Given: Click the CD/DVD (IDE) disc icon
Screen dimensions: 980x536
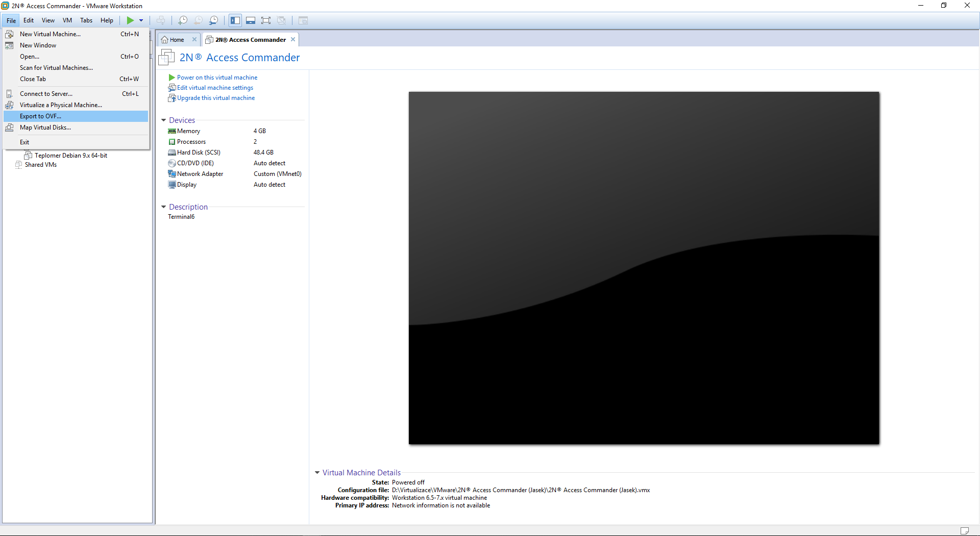Looking at the screenshot, I should coord(172,163).
